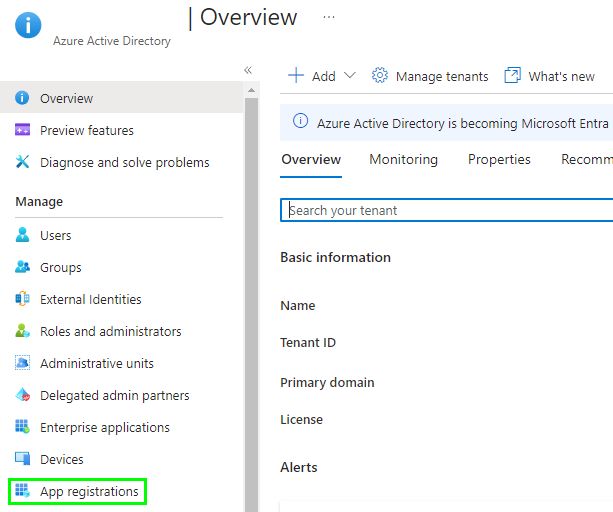Click the Alerts heading
This screenshot has height=512, width=613.
[x=299, y=467]
